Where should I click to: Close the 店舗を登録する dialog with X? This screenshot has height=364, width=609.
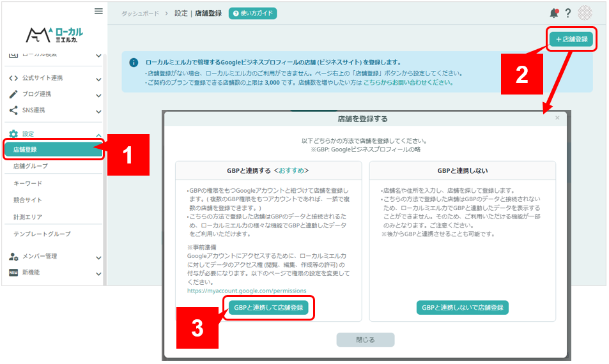[x=557, y=118]
